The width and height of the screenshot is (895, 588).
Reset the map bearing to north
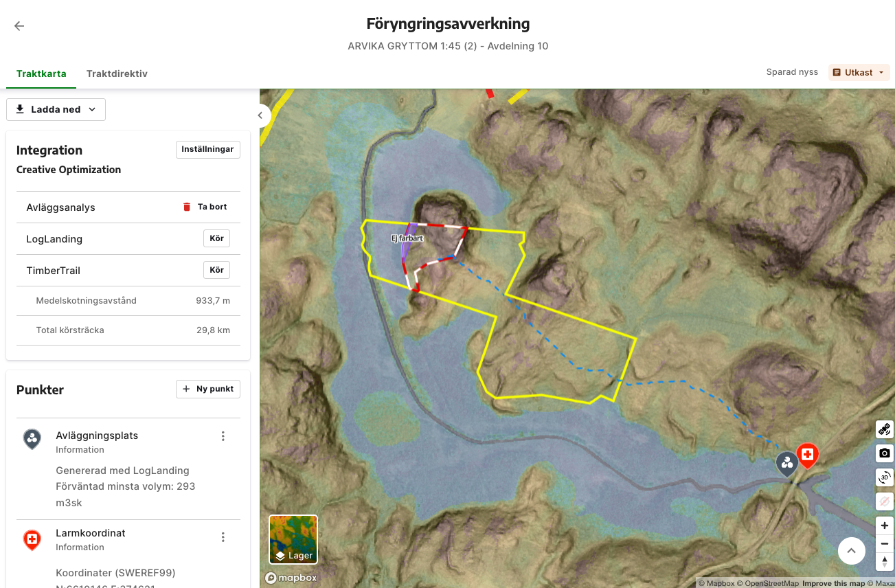[885, 562]
